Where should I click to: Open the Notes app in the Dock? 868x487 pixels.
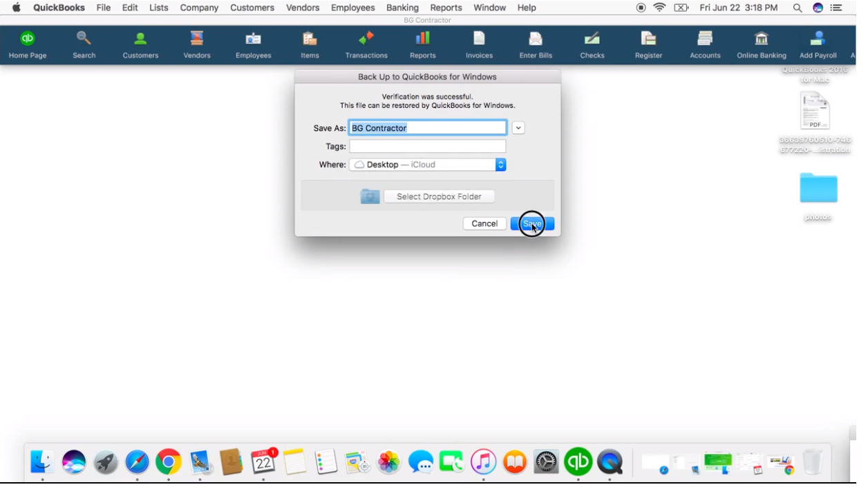tap(294, 461)
